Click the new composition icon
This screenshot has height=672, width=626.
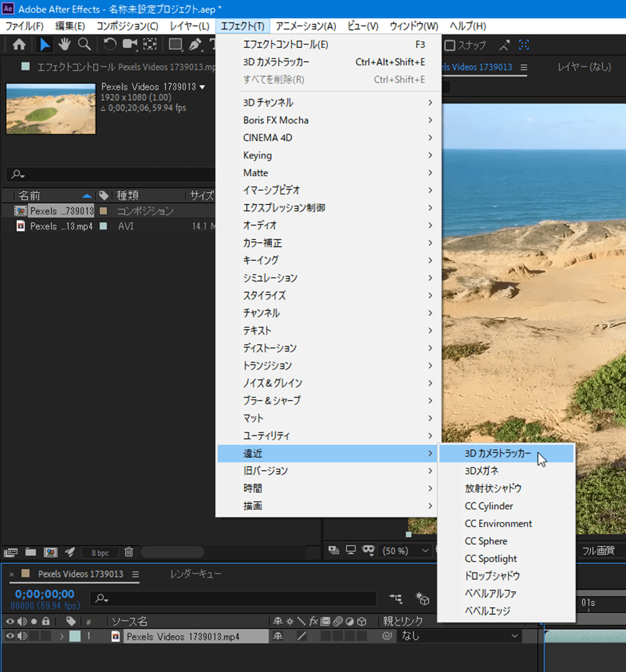[50, 552]
